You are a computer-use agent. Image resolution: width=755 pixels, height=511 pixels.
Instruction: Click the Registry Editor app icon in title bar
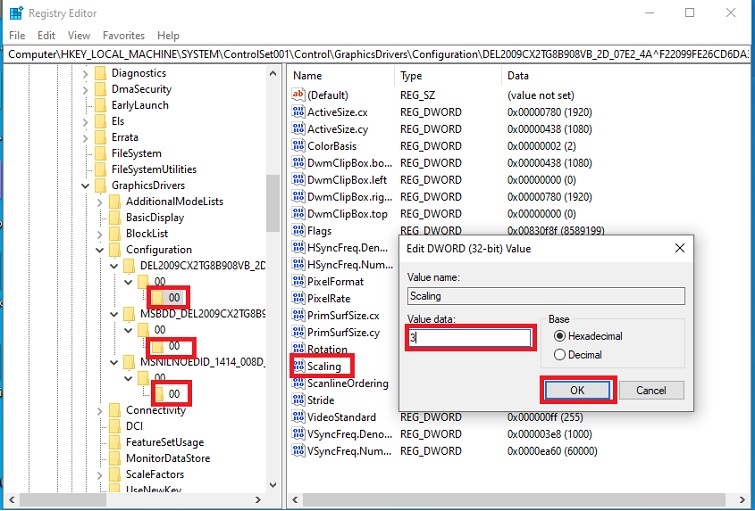coord(16,13)
